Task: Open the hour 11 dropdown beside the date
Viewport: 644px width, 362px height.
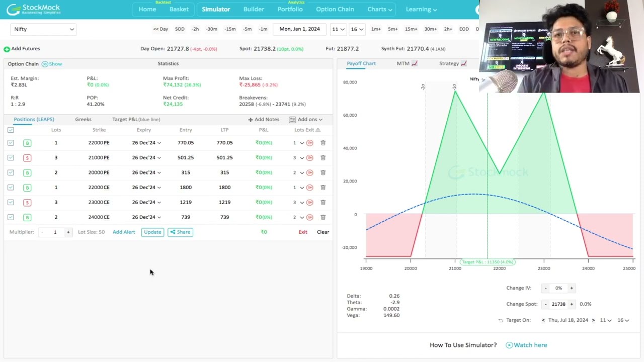Action: pyautogui.click(x=338, y=29)
